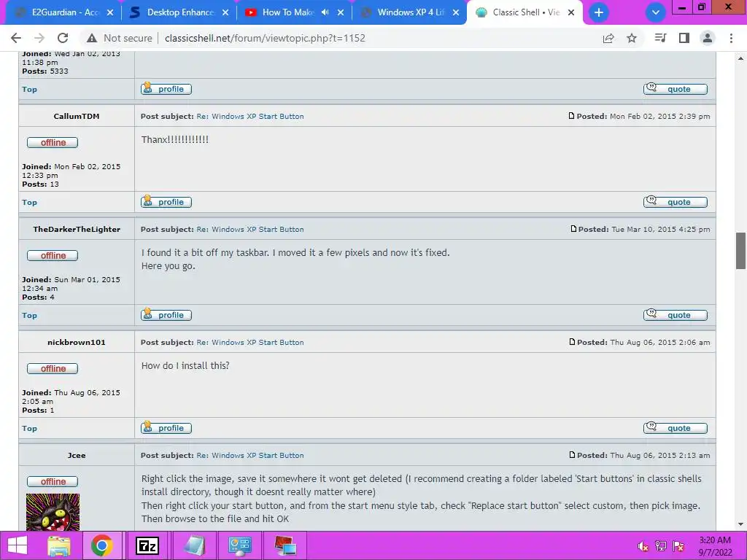Go forward to the next page
Screen dimensions: 747x560
[39, 38]
